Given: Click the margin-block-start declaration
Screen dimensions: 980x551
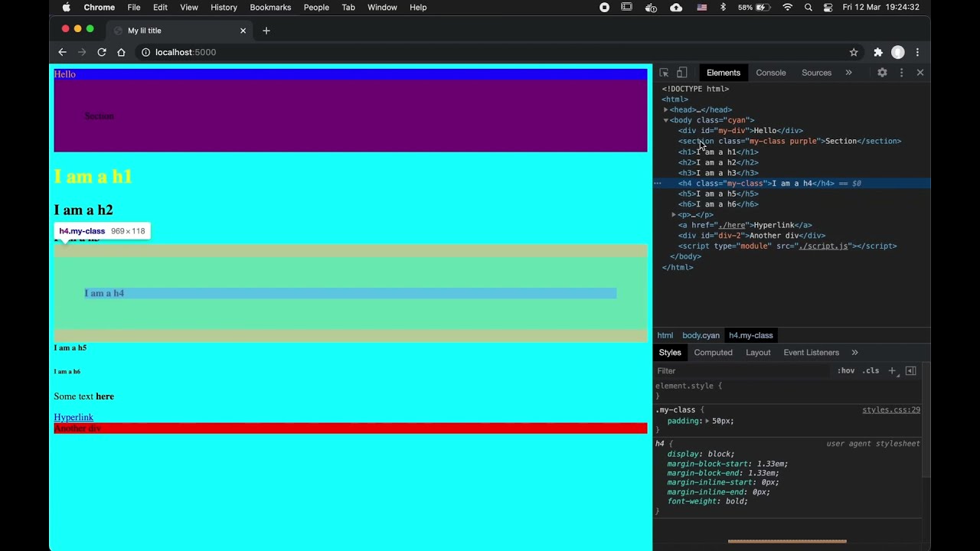Looking at the screenshot, I should 727,464.
